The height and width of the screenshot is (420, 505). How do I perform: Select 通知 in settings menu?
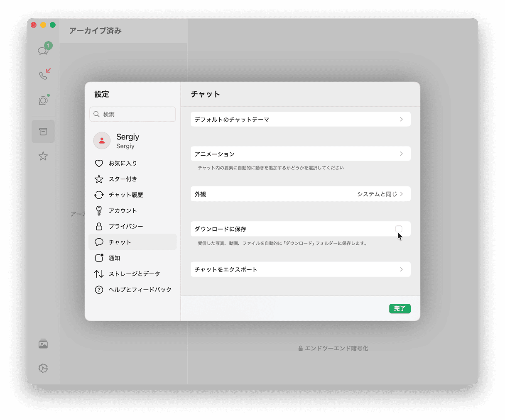[132, 258]
